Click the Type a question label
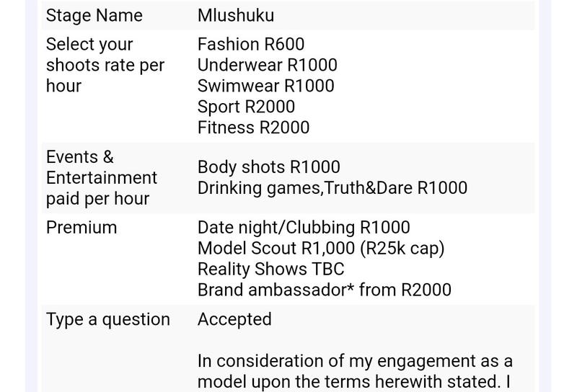The height and width of the screenshot is (392, 577). 108,319
